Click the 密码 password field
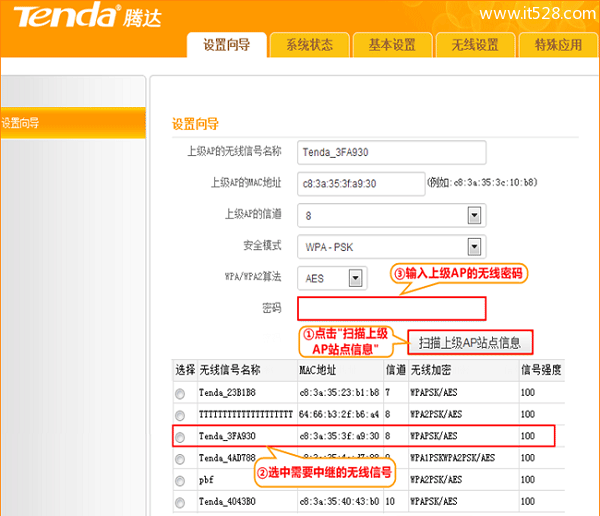This screenshot has width=600, height=516. [392, 309]
